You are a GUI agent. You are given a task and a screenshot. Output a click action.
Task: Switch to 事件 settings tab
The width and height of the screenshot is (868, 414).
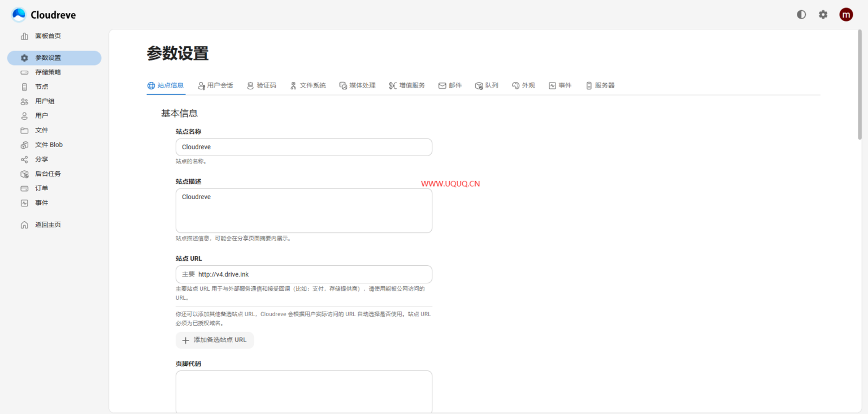pyautogui.click(x=560, y=85)
